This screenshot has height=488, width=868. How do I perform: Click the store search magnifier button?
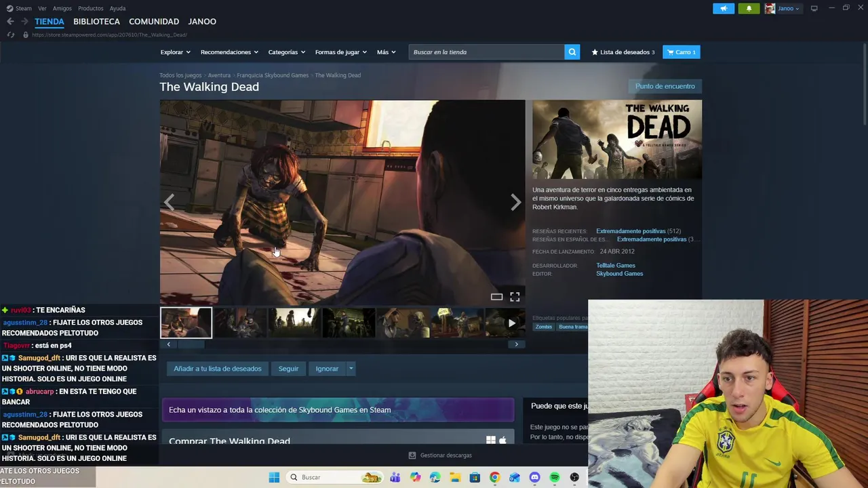572,52
